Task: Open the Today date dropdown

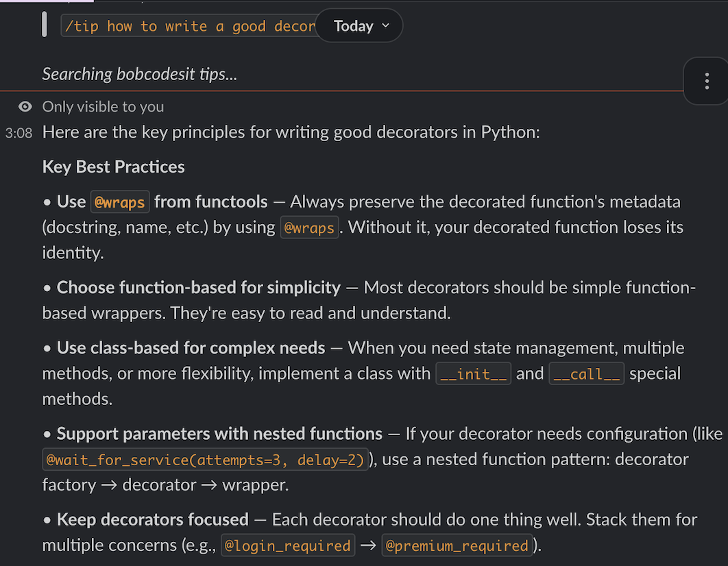Action: (359, 26)
